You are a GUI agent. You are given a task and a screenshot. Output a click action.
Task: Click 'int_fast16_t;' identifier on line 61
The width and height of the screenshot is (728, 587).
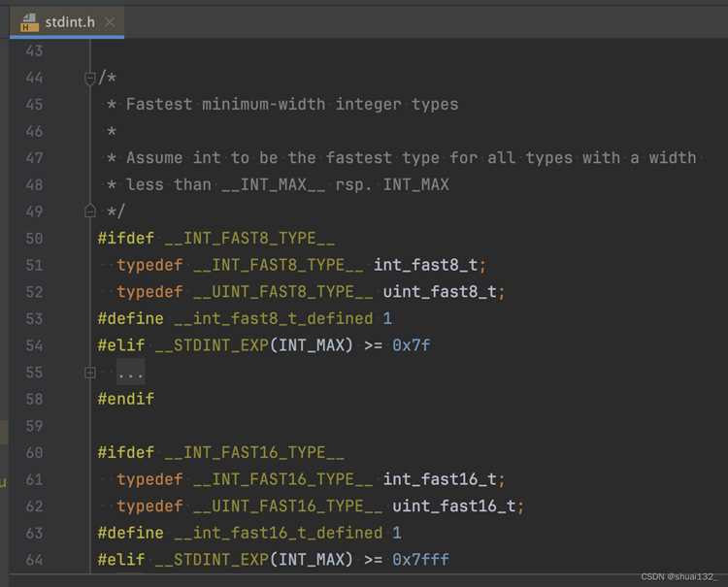click(444, 479)
